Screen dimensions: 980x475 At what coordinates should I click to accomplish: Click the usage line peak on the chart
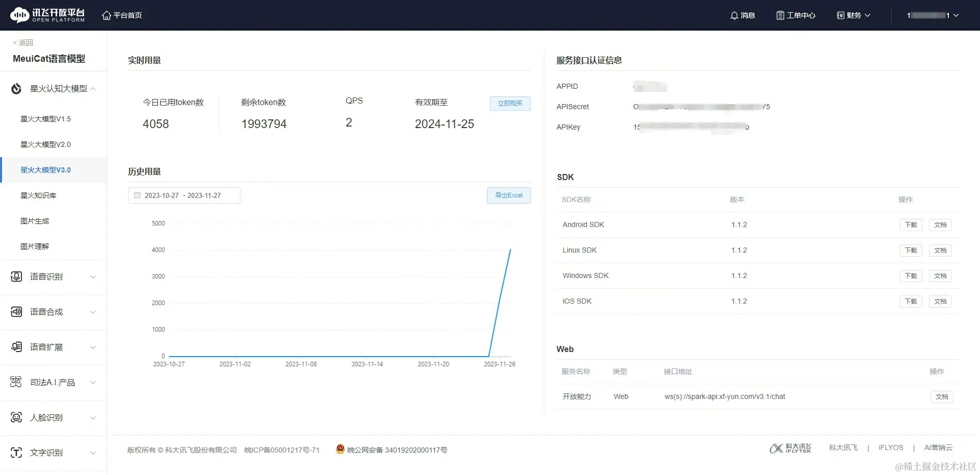click(510, 249)
